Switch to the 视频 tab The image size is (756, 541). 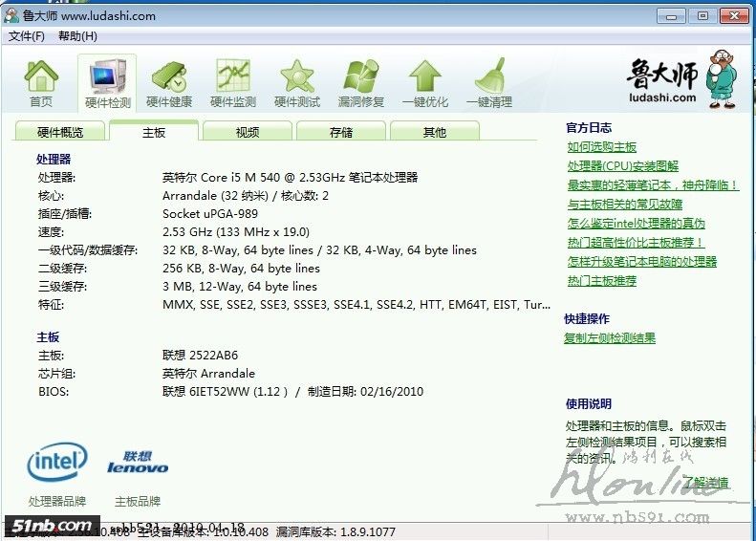tap(248, 132)
